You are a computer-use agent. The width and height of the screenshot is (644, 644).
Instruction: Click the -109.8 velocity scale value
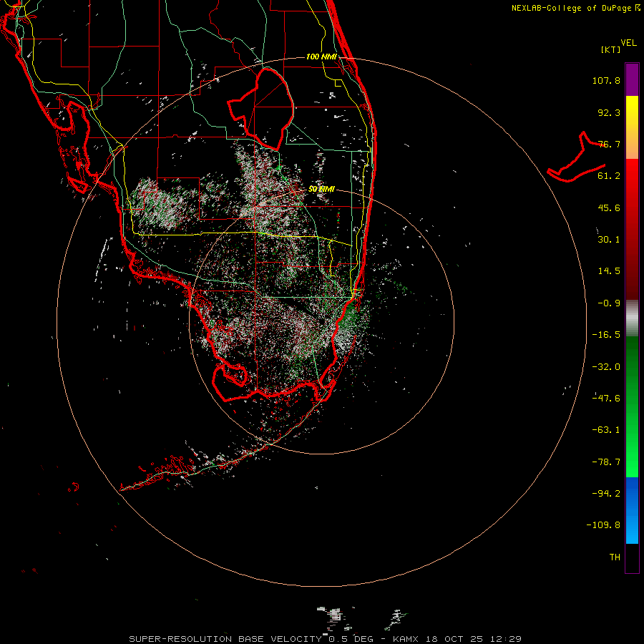(603, 525)
